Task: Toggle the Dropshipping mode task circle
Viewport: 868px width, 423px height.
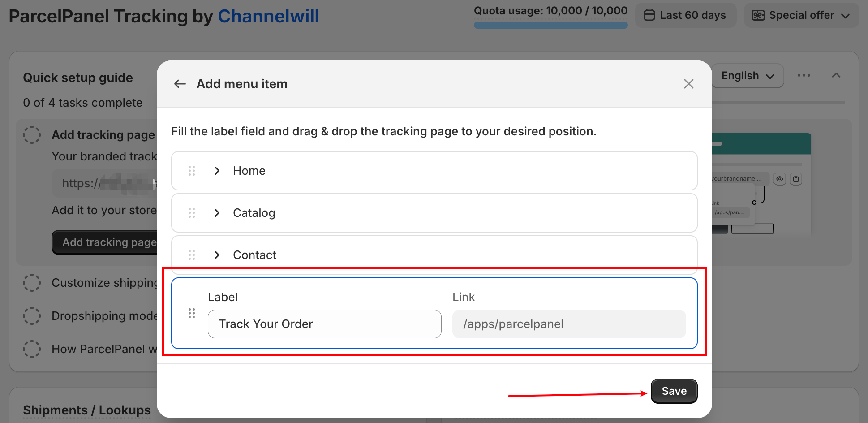Action: click(x=32, y=316)
